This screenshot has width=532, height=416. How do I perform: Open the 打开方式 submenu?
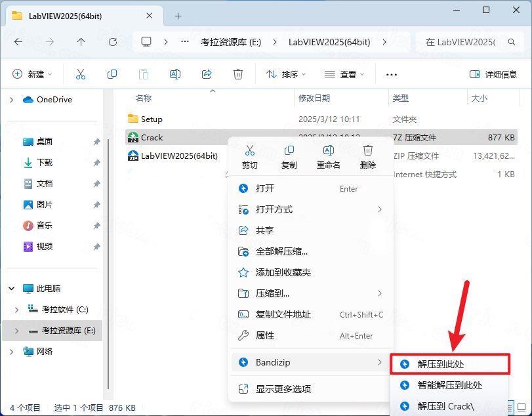click(311, 209)
